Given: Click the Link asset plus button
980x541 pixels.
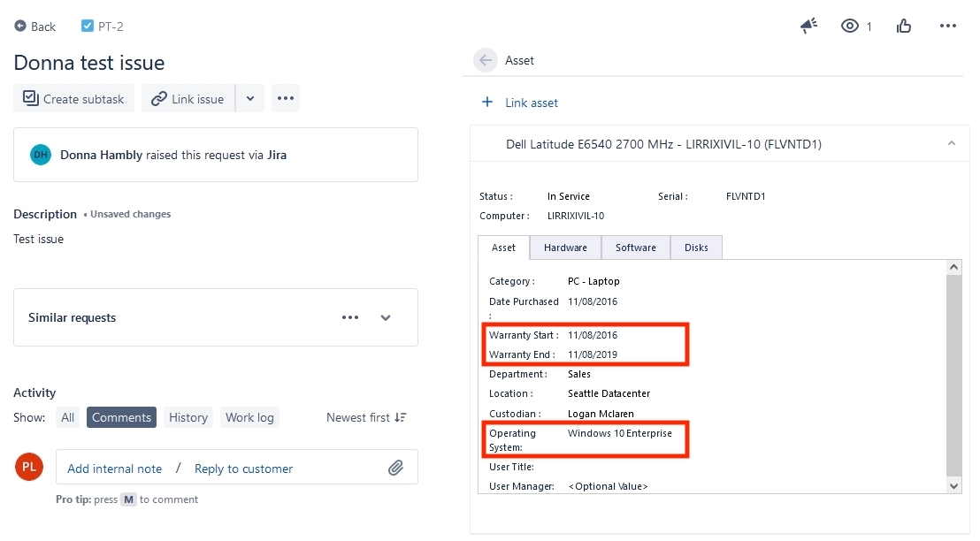Looking at the screenshot, I should 487,103.
